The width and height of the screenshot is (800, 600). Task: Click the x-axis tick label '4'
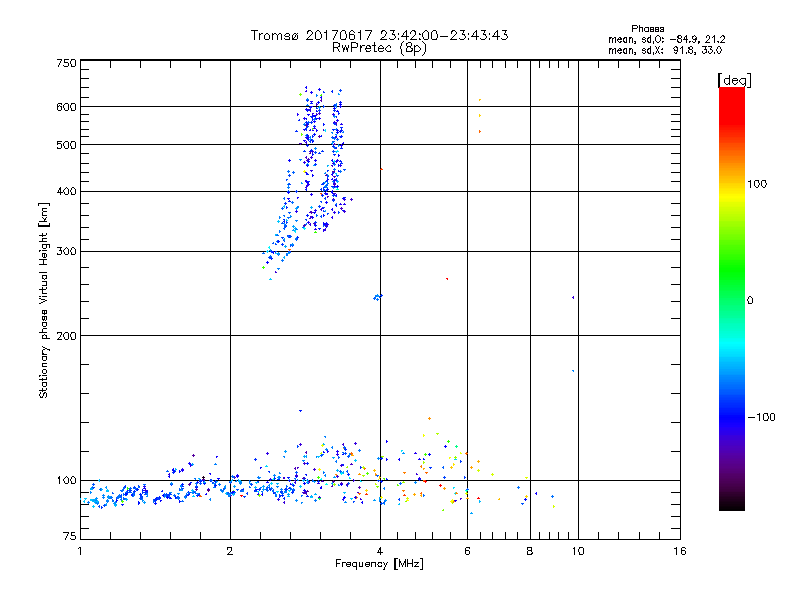pos(380,551)
